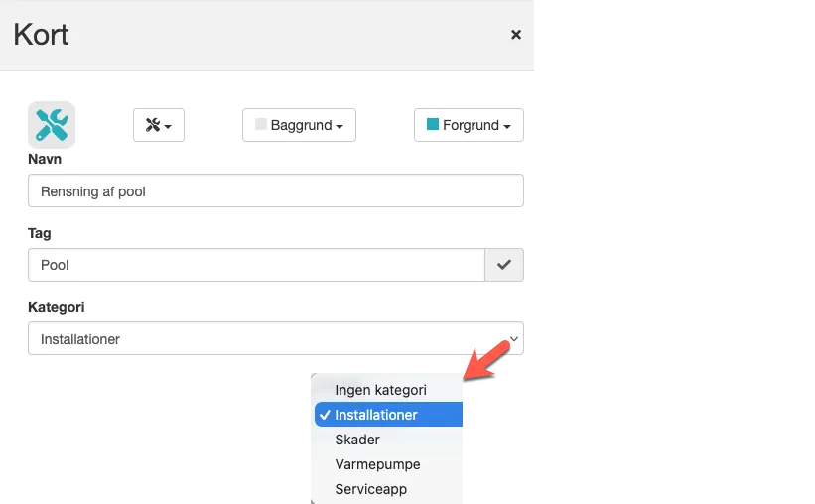Pick 'Skader' from the category list

(357, 440)
